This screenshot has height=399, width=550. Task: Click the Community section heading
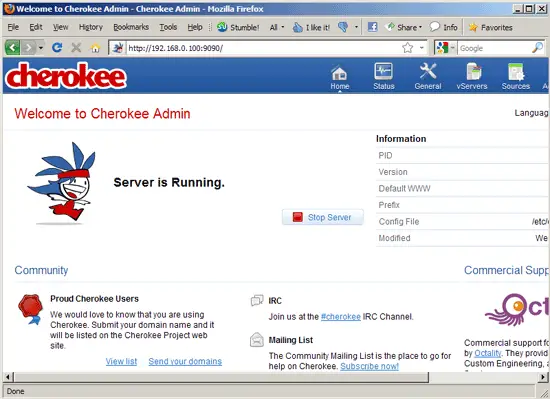pos(41,270)
